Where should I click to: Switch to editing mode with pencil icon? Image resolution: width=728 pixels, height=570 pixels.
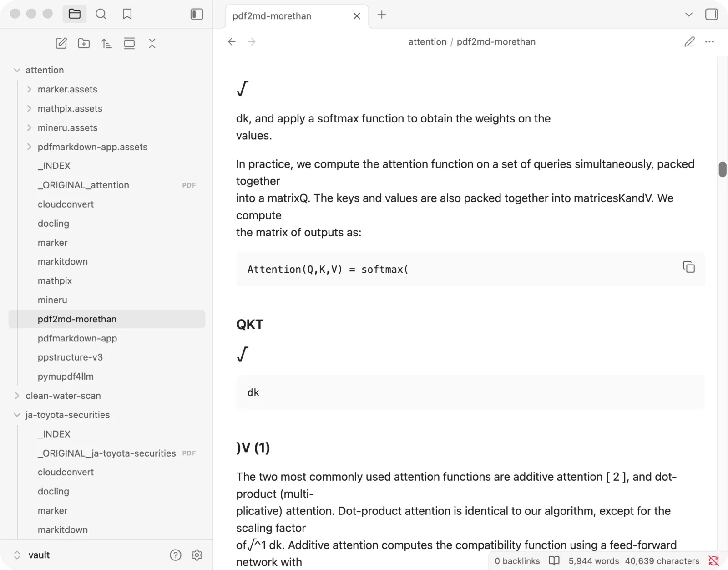tap(689, 41)
